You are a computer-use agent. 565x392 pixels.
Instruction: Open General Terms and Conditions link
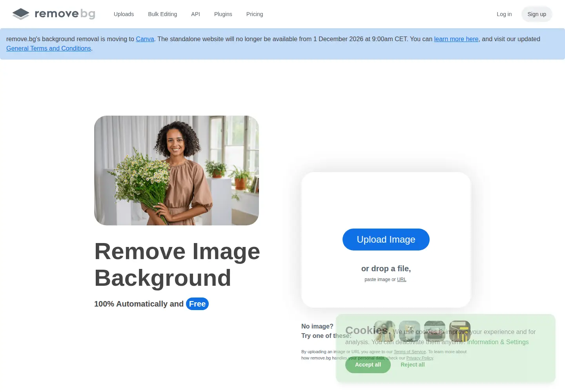49,49
